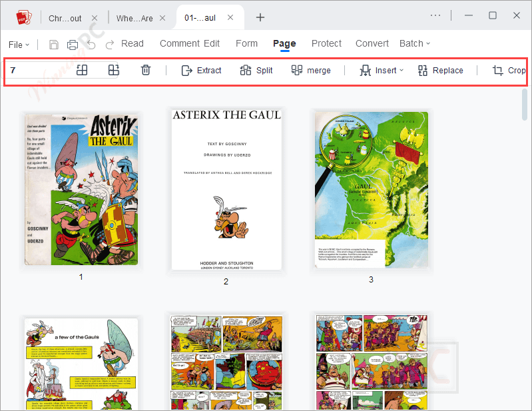Click the Split document button
The image size is (532, 411).
point(256,70)
